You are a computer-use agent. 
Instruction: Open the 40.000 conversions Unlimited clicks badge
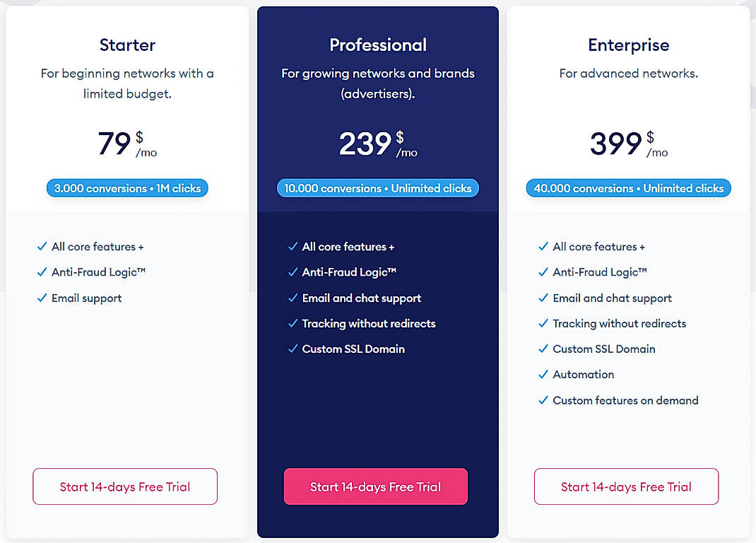pos(628,188)
